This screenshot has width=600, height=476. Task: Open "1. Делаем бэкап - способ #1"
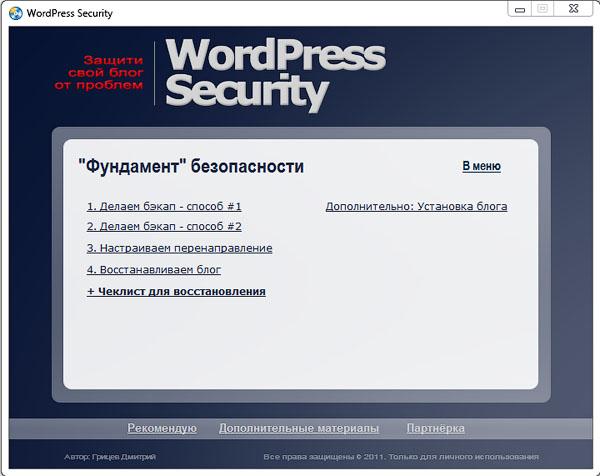164,206
